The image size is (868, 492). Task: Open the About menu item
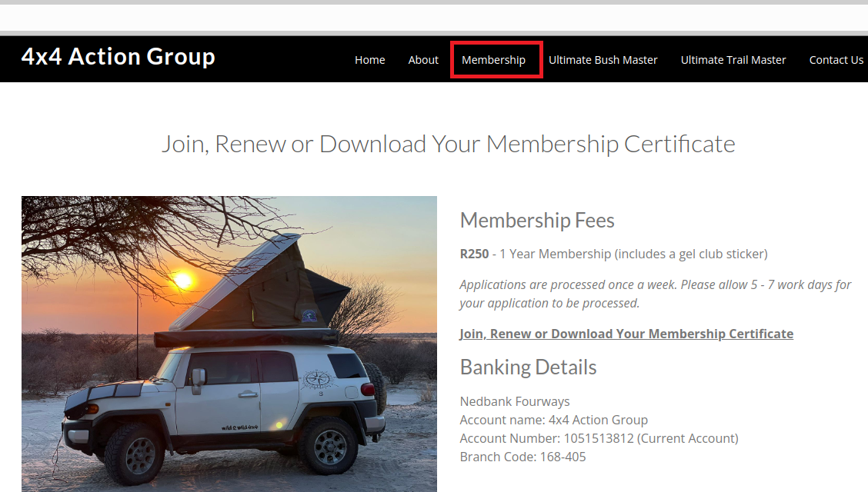(x=423, y=60)
